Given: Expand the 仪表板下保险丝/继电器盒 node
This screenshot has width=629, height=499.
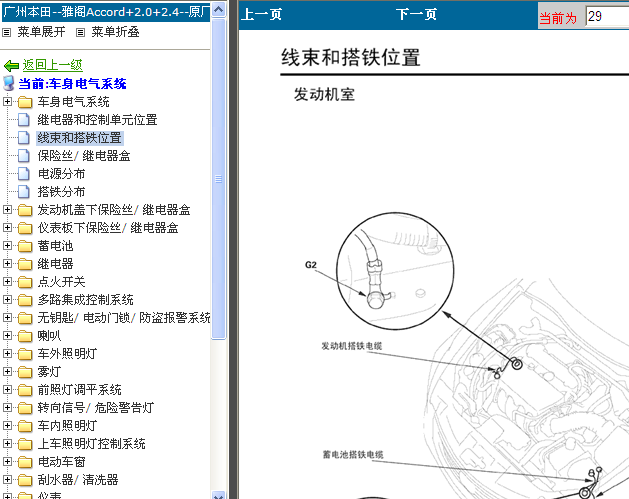Looking at the screenshot, I should pyautogui.click(x=7, y=227).
